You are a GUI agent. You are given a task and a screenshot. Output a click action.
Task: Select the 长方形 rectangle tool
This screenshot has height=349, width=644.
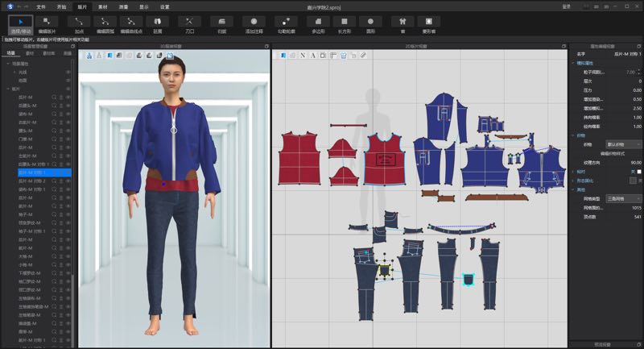click(345, 25)
